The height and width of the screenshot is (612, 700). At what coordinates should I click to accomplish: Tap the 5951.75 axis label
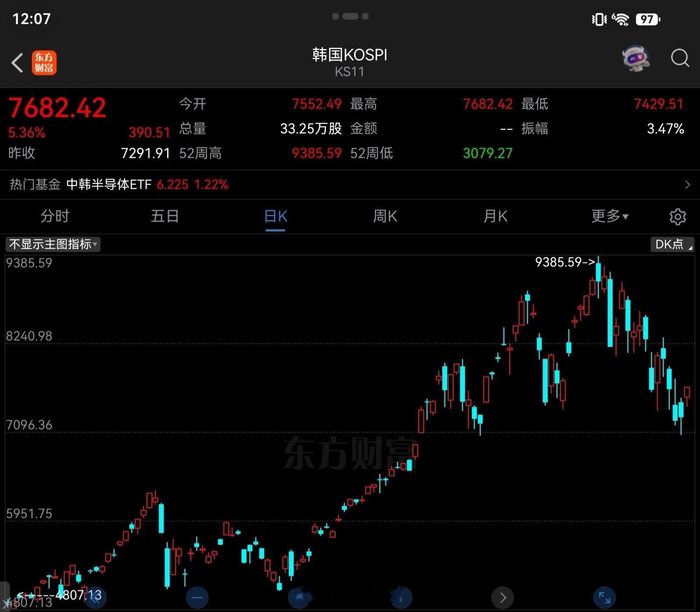29,514
